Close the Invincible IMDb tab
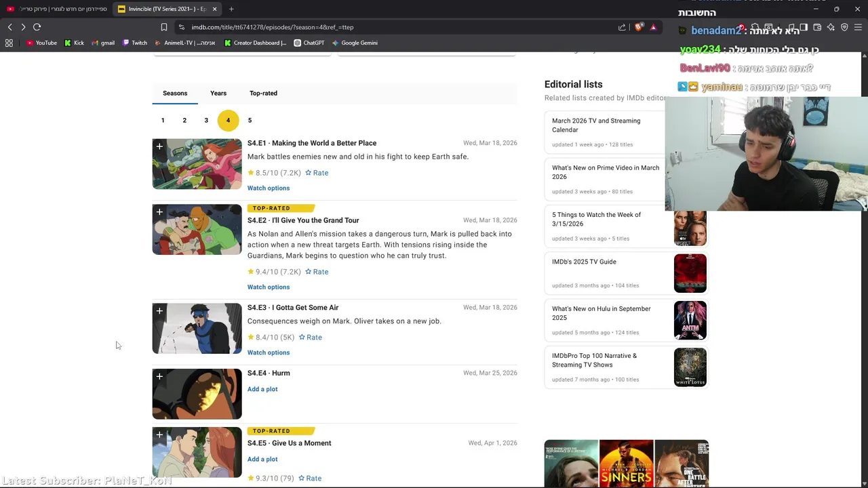868x488 pixels. tap(214, 9)
